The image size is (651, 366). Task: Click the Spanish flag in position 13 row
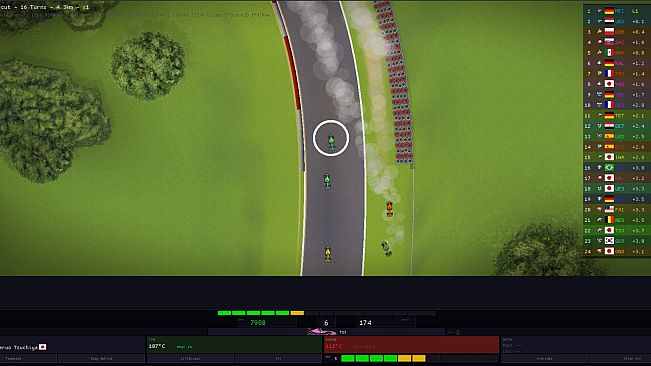coord(609,136)
